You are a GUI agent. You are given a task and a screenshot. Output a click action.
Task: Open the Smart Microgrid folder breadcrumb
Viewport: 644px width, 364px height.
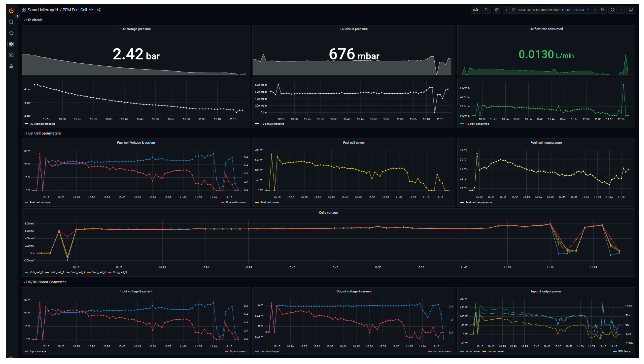pos(43,10)
